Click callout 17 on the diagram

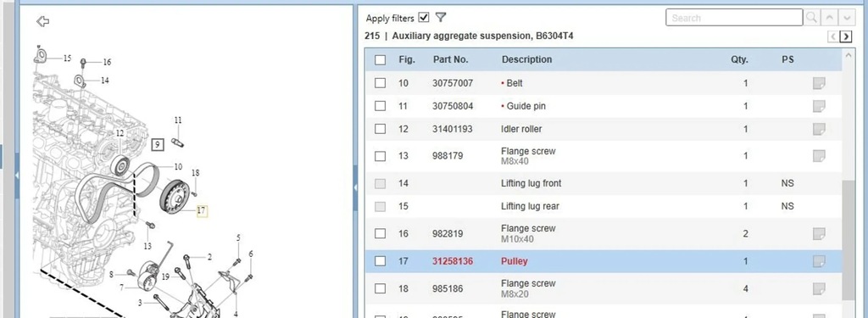(202, 210)
